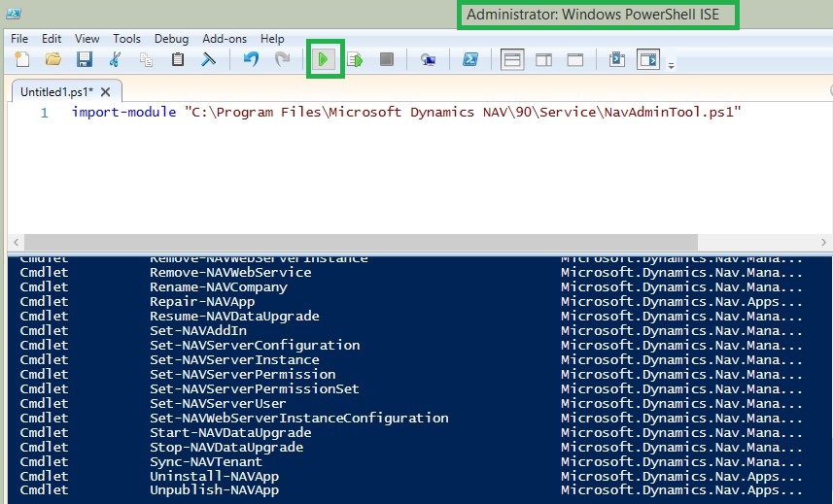Viewport: 833px width, 504px height.
Task: Undo the last edit
Action: tap(251, 59)
